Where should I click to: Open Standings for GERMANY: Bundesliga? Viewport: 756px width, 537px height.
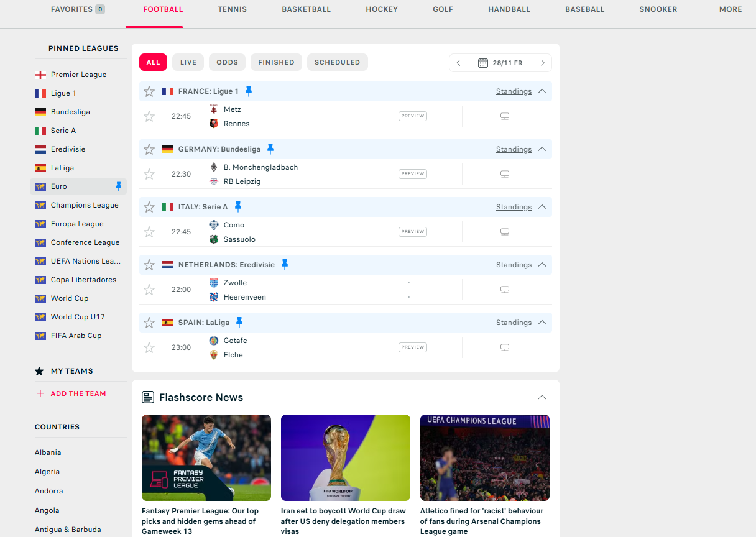514,149
